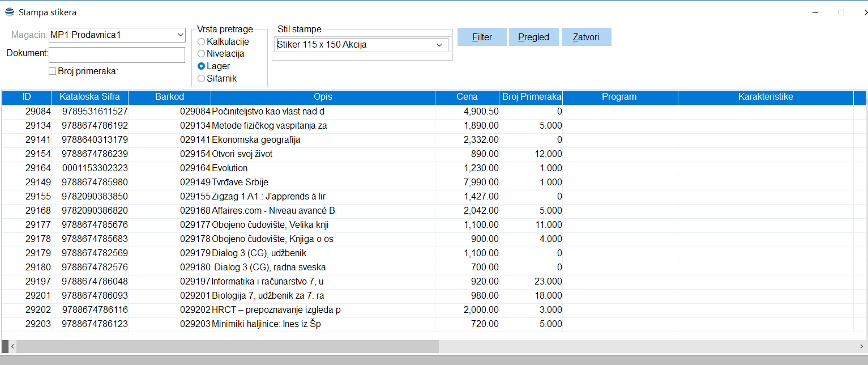Viewport: 868px width, 365px height.
Task: Click the Stampa stikera app icon
Action: 9,12
